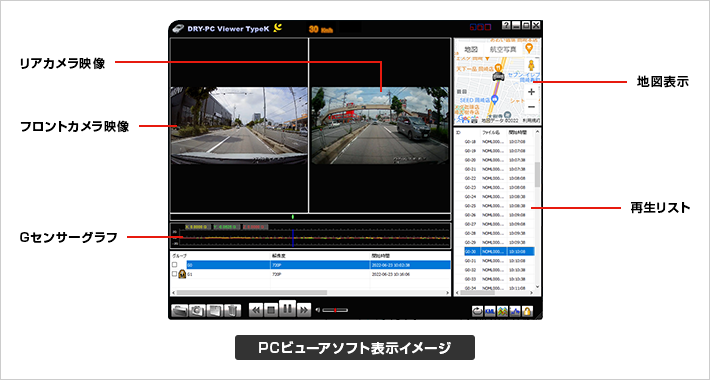Pause the video playback
Screen dimensions: 710x380
click(x=287, y=309)
